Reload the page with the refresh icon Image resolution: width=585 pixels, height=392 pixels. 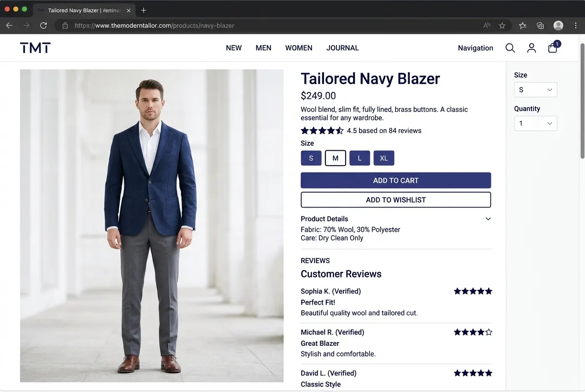[x=44, y=25]
